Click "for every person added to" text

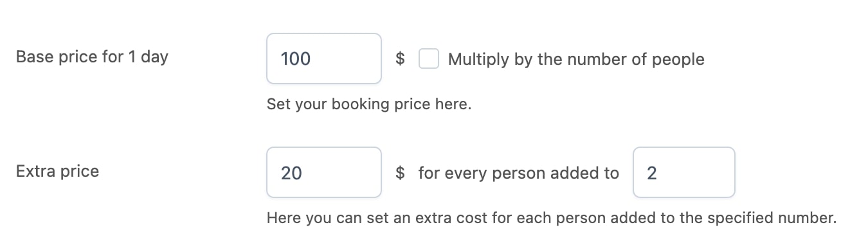click(518, 173)
